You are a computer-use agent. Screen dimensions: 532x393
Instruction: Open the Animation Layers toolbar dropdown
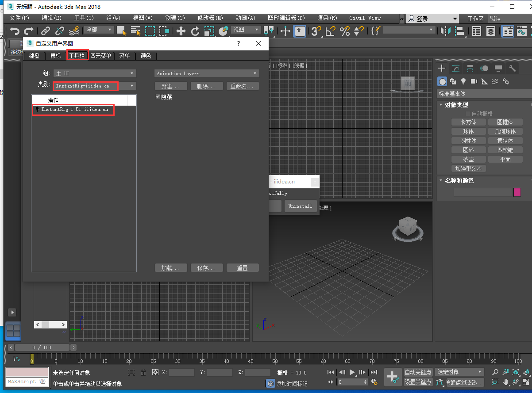pos(207,73)
